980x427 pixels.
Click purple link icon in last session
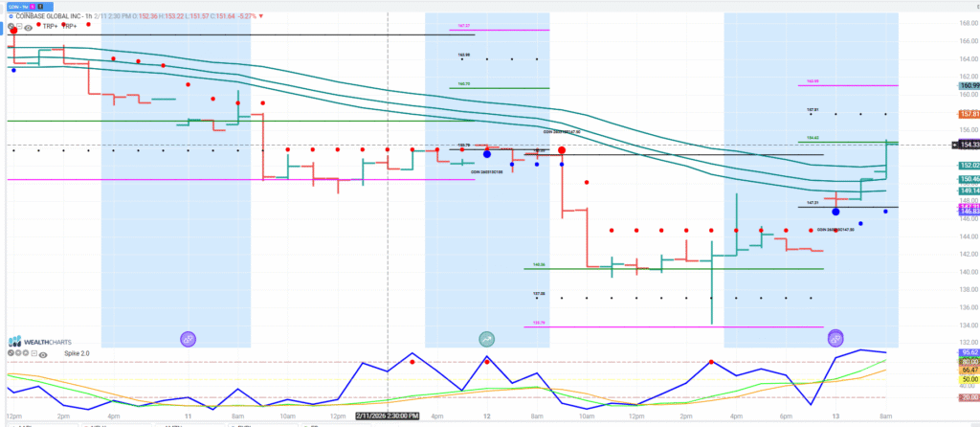pyautogui.click(x=835, y=338)
